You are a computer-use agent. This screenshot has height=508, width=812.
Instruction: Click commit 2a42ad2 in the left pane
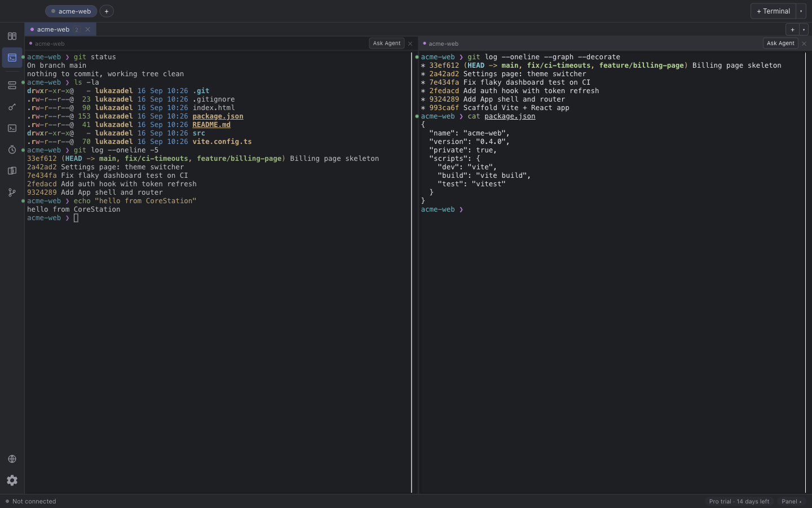tap(105, 167)
